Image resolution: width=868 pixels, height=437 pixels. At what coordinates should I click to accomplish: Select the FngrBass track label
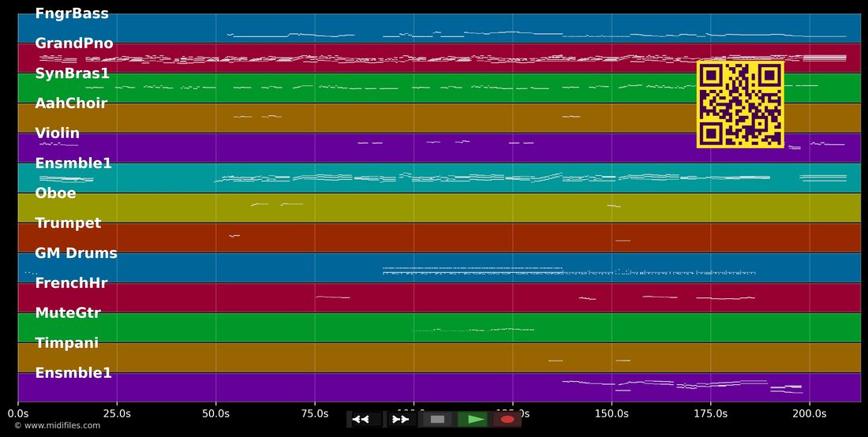coord(72,14)
